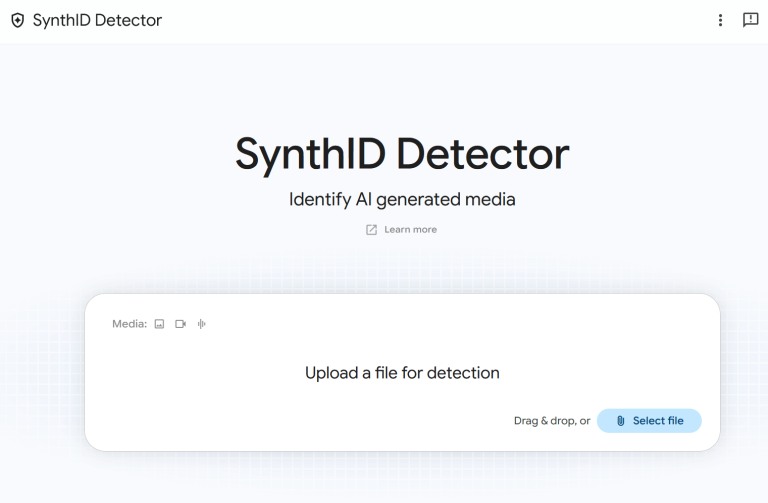
Task: Click the SynthID shield logo icon
Action: point(18,20)
